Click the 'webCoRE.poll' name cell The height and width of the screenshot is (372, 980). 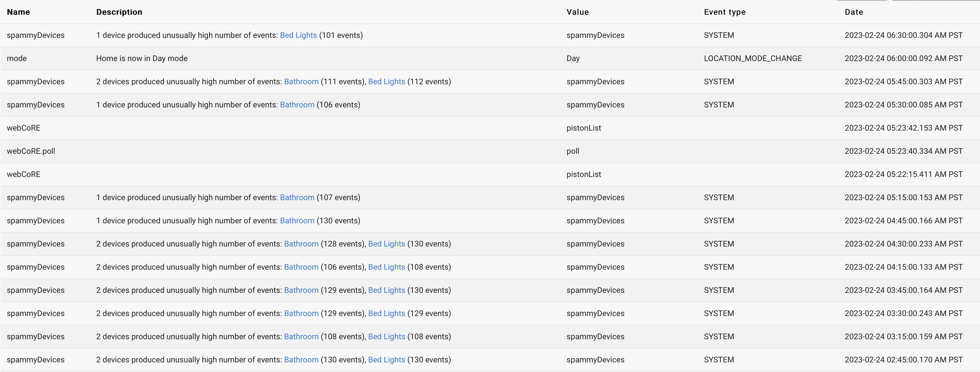tap(31, 152)
